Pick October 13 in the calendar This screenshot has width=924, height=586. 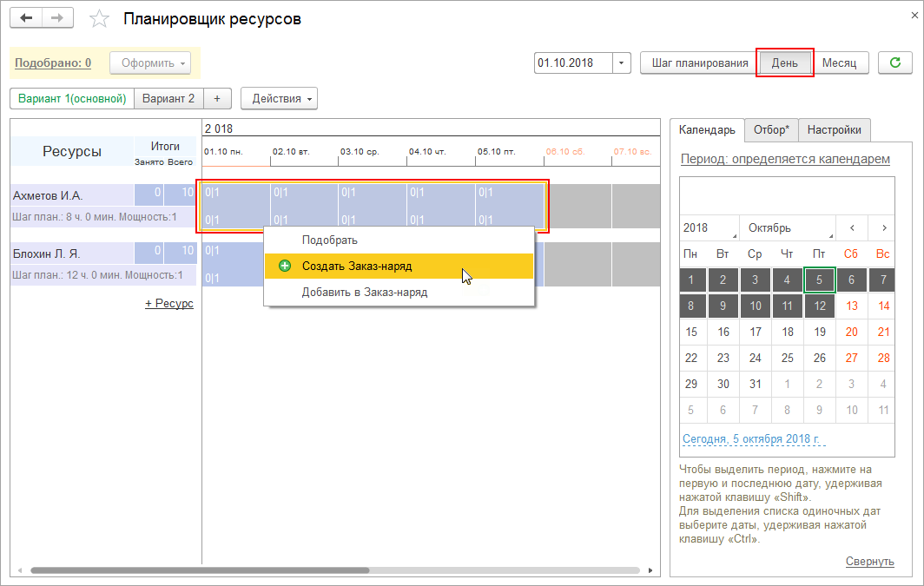(x=852, y=306)
